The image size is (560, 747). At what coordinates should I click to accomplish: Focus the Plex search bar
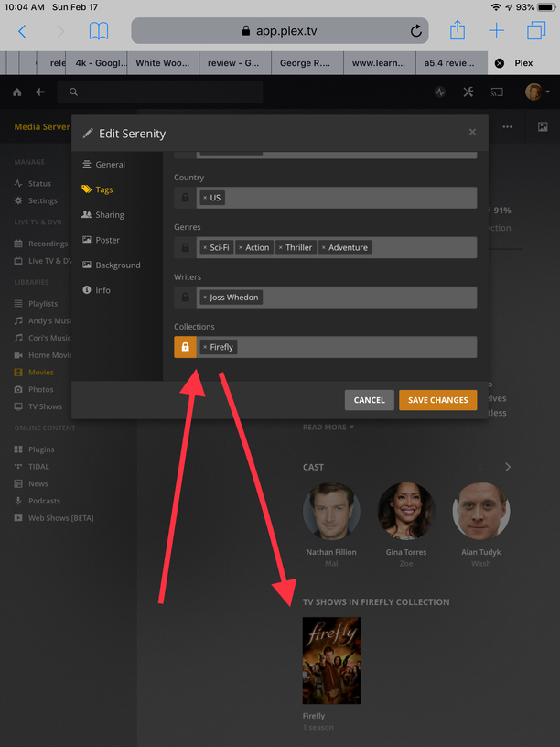click(160, 92)
